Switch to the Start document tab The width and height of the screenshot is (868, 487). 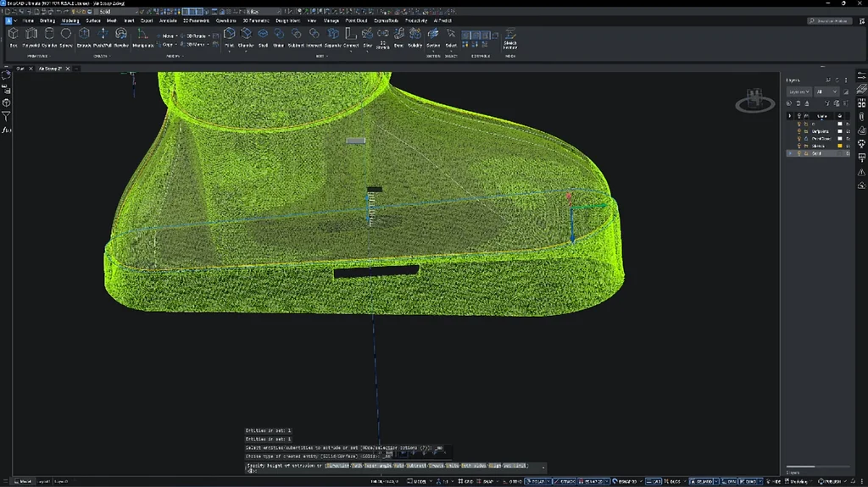tap(20, 69)
